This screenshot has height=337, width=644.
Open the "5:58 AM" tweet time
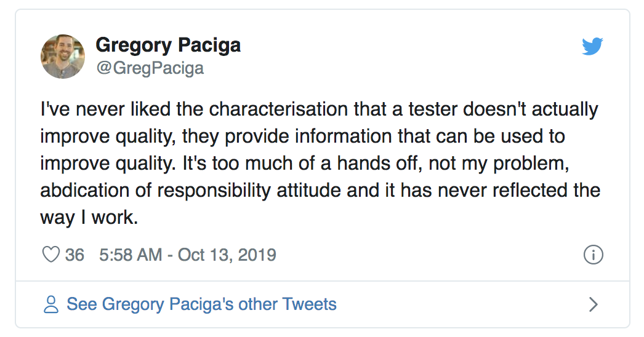[129, 255]
